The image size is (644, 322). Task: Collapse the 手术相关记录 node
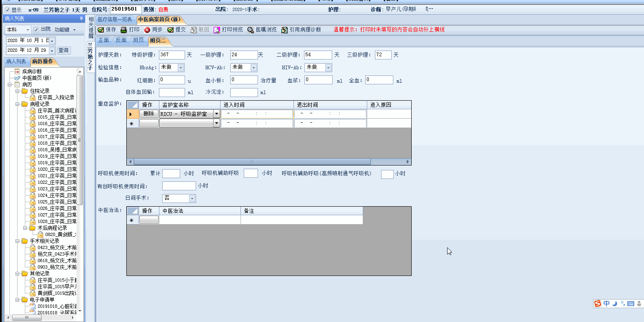(x=18, y=241)
